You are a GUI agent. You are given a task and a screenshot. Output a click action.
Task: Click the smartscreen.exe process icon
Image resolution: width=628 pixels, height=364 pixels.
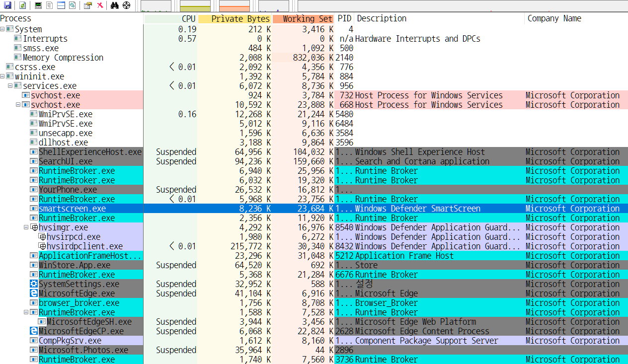coord(34,209)
